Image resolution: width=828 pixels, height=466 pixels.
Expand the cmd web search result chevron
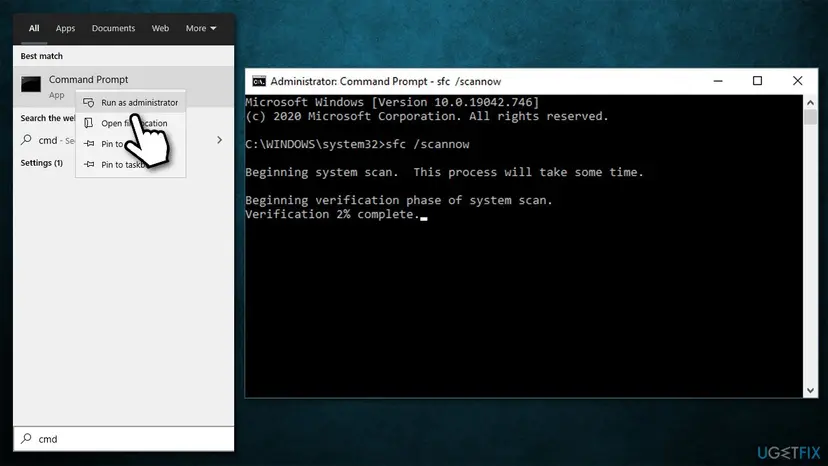pos(220,140)
